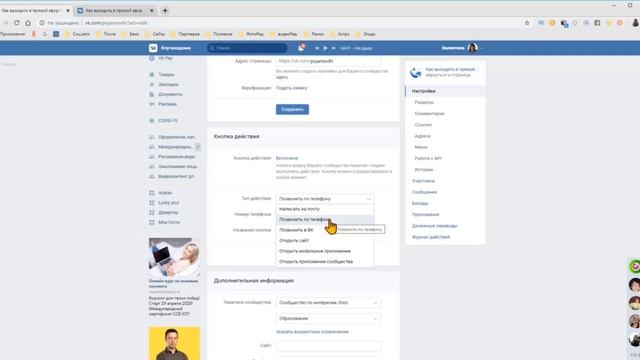Select Открыть мобильное приложение option
Image resolution: width=640 pixels, height=360 pixels.
coord(325,251)
